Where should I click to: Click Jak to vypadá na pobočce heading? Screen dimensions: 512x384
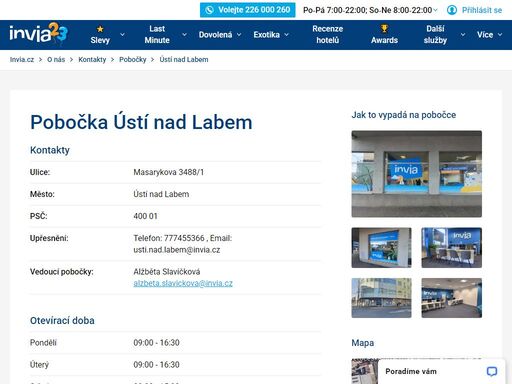[x=404, y=115]
